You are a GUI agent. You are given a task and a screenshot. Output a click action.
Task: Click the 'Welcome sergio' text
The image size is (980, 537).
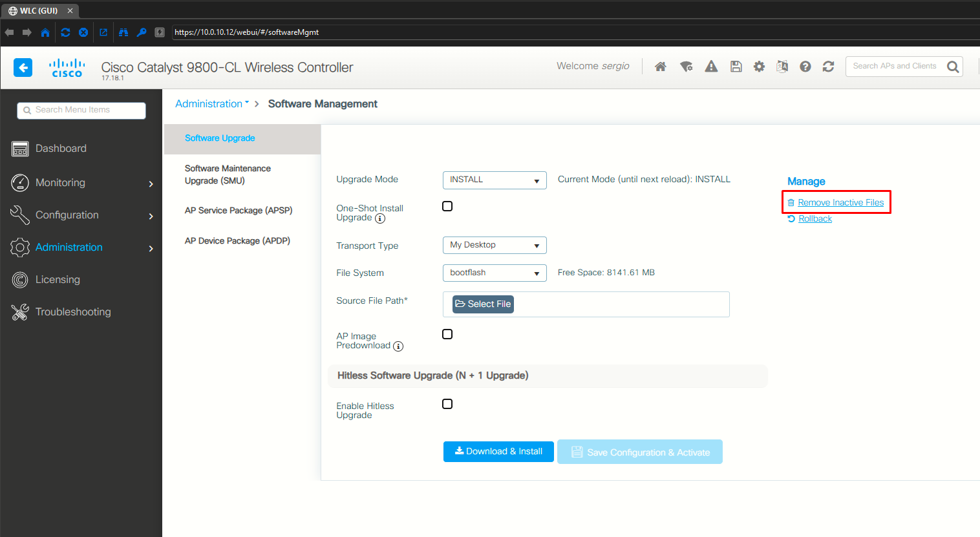[x=593, y=66]
